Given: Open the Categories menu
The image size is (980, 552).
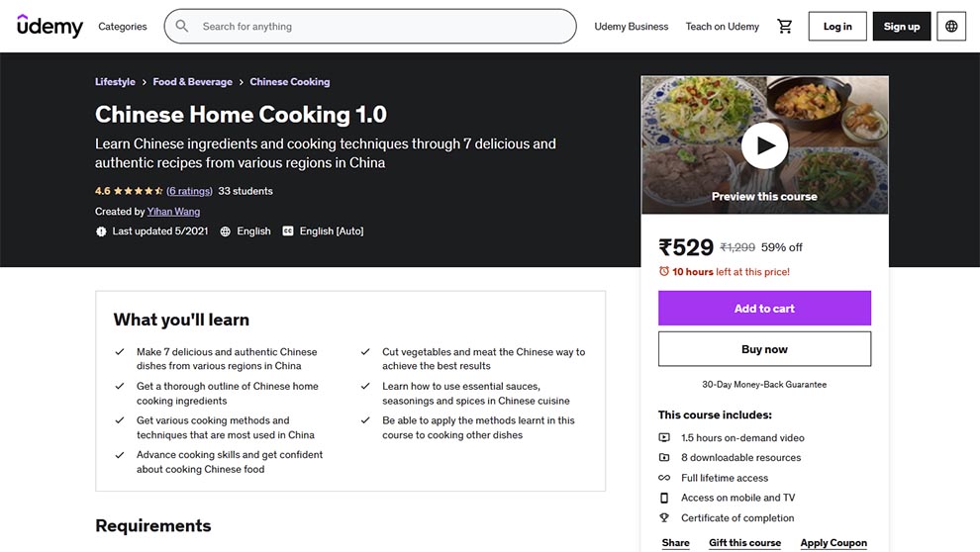Looking at the screenshot, I should [x=123, y=27].
